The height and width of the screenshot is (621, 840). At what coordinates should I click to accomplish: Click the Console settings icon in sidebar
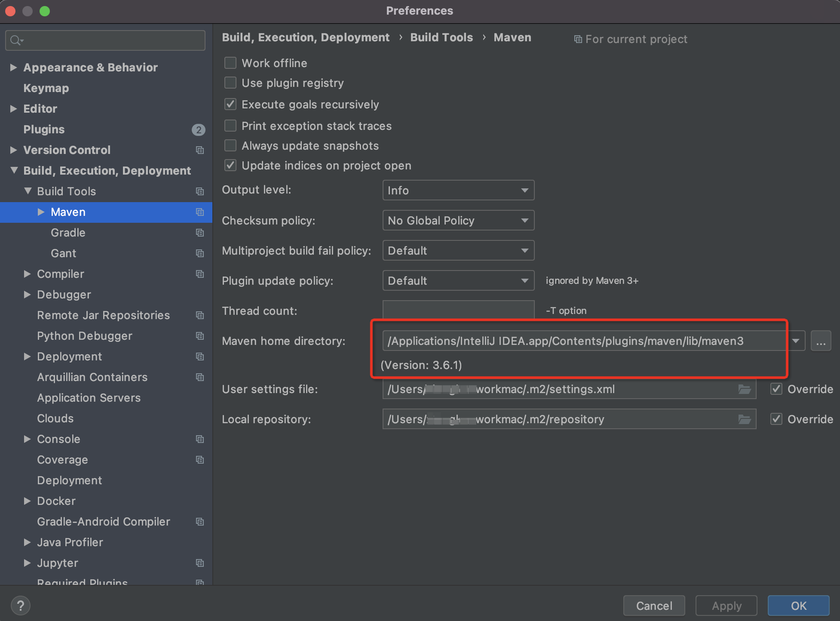200,438
